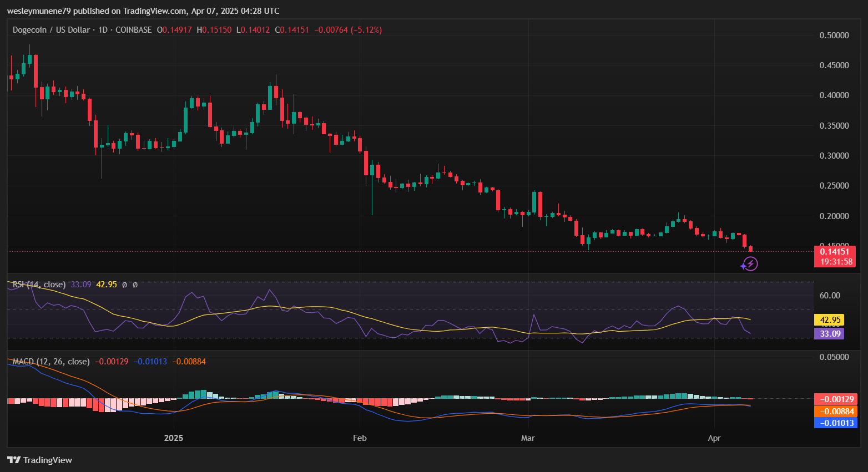The width and height of the screenshot is (868, 472).
Task: Select the MACD (12, 26, close) indicator legend
Action: click(x=51, y=362)
